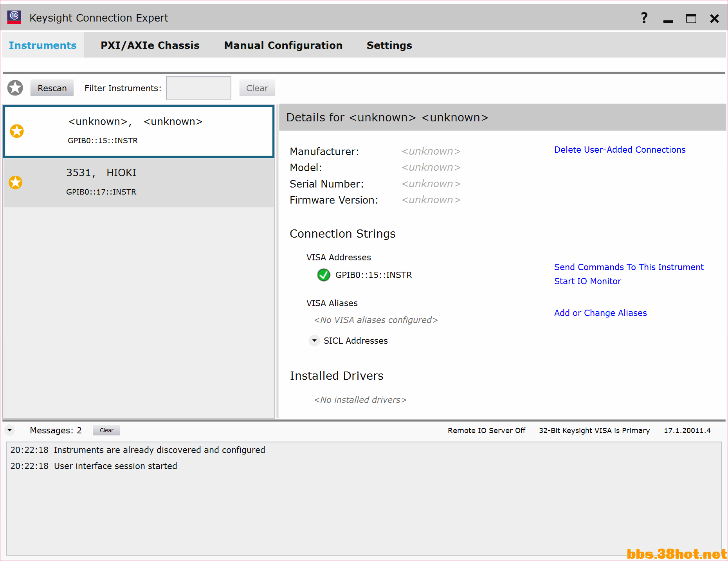Switch to the Instruments tab
The height and width of the screenshot is (561, 728).
(x=43, y=45)
